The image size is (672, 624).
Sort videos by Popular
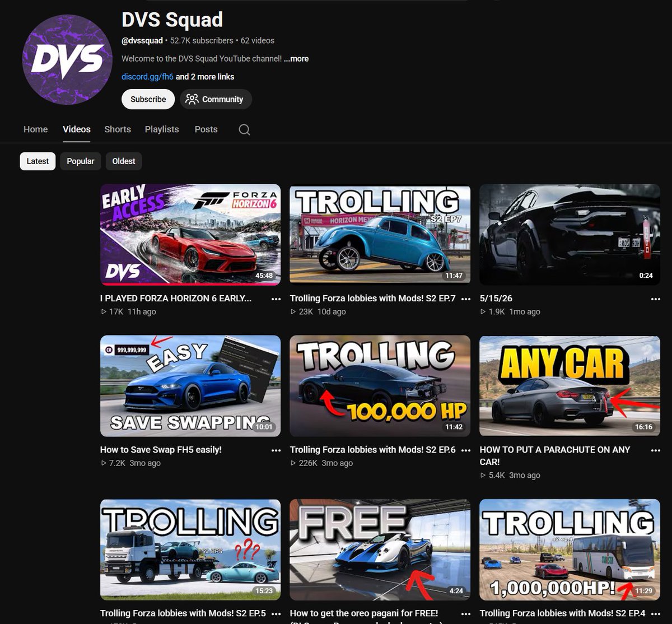[x=81, y=161]
